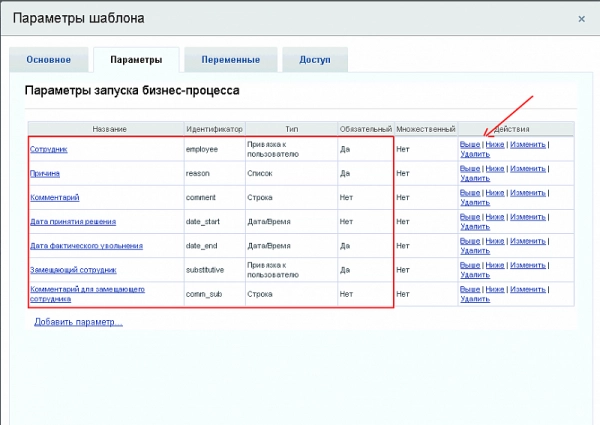The height and width of the screenshot is (425, 600).
Task: Close the Параметры шаблона dialog
Action: point(581,18)
